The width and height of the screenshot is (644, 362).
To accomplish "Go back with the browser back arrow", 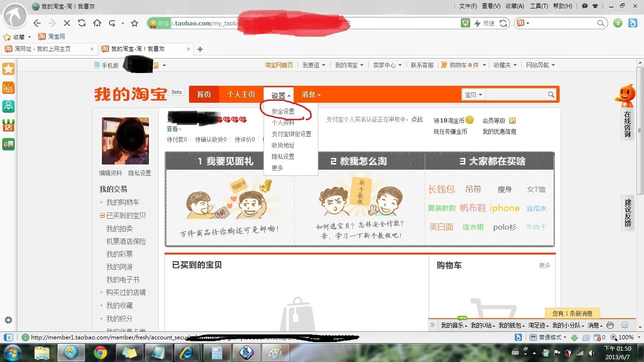I will [37, 23].
